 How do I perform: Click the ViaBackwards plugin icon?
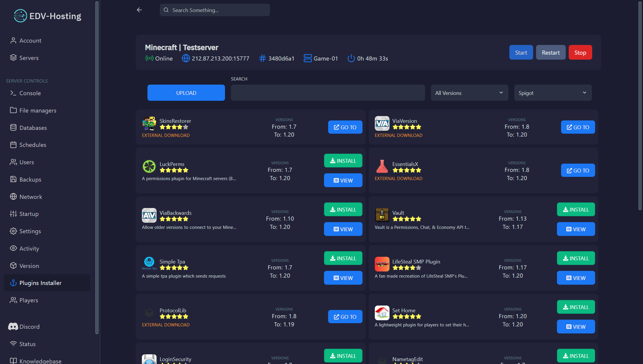[149, 215]
